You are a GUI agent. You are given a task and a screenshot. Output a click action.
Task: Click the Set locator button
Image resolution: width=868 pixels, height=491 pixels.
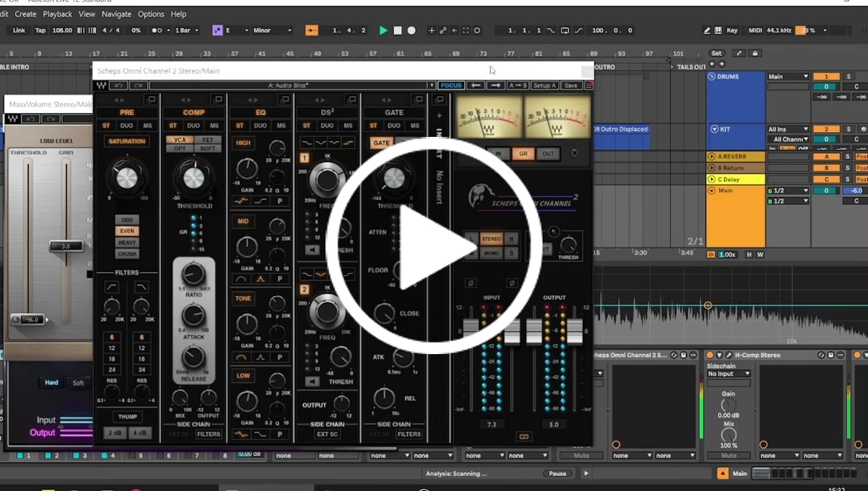[716, 53]
